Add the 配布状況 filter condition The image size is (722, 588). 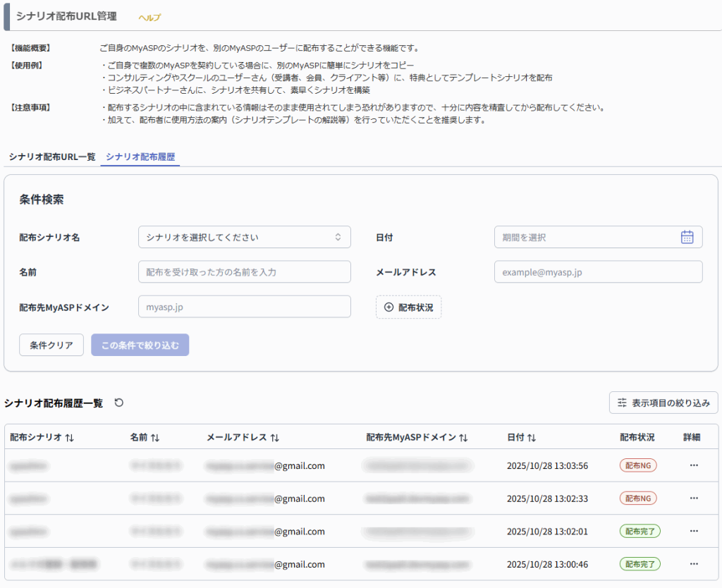coord(409,307)
